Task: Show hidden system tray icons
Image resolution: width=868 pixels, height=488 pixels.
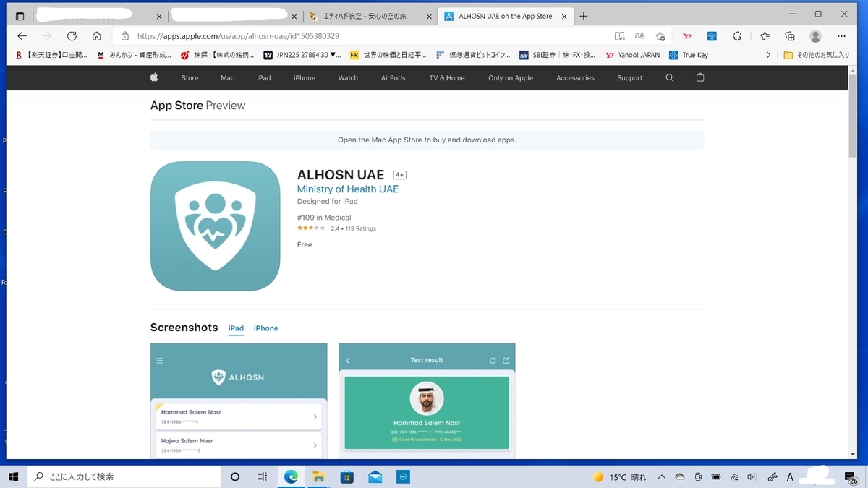Action: [x=661, y=477]
